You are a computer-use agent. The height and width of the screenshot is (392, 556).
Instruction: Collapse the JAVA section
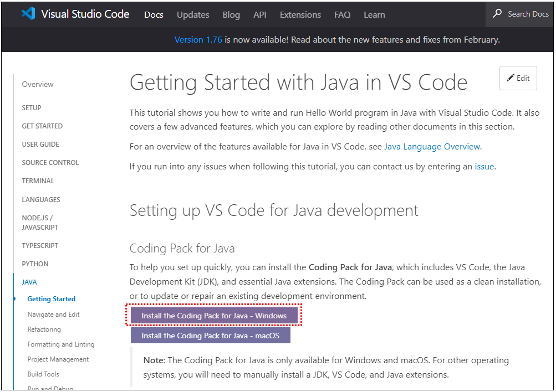tap(29, 282)
